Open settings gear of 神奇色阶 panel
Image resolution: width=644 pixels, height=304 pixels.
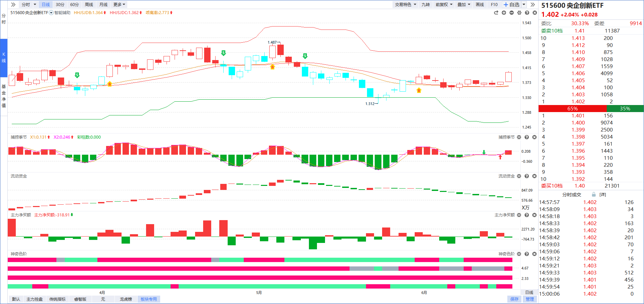pos(519,254)
